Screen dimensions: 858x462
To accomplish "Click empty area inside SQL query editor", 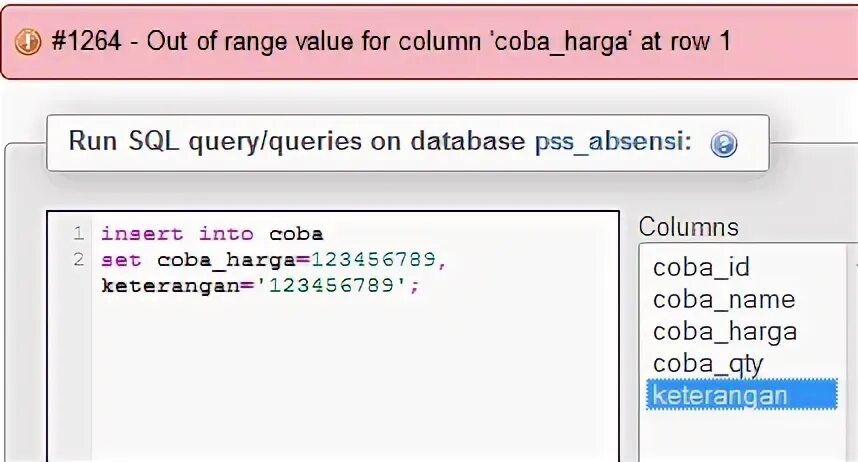I will coord(350,380).
